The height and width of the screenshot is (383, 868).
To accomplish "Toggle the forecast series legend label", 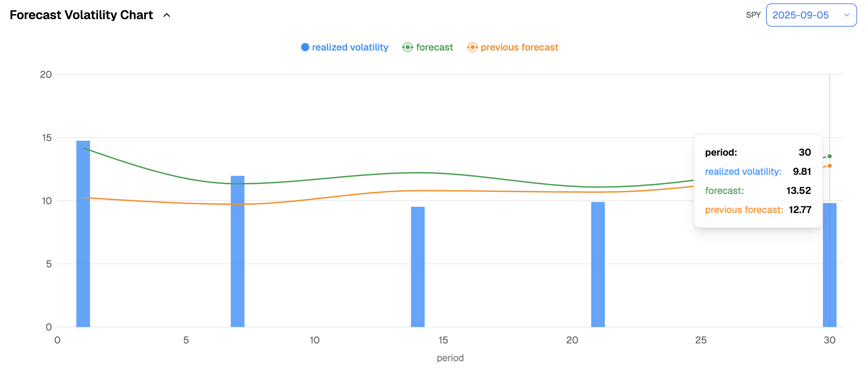I will (x=434, y=47).
